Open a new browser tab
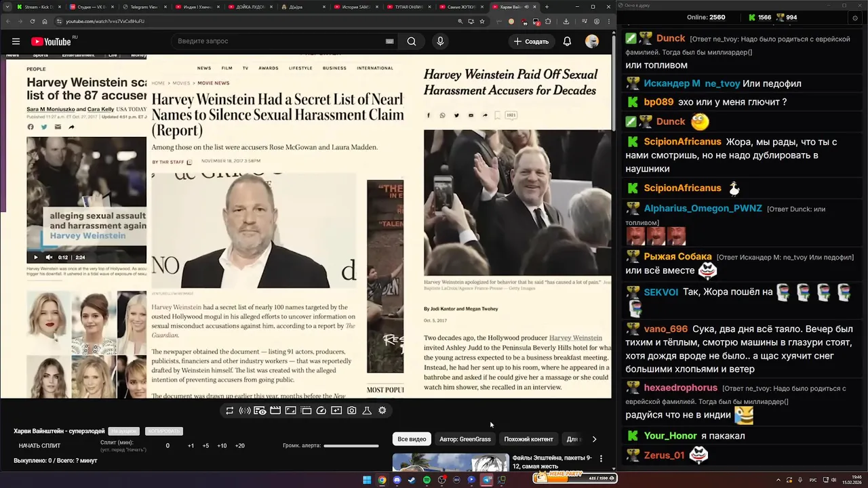868x488 pixels. pos(547,7)
